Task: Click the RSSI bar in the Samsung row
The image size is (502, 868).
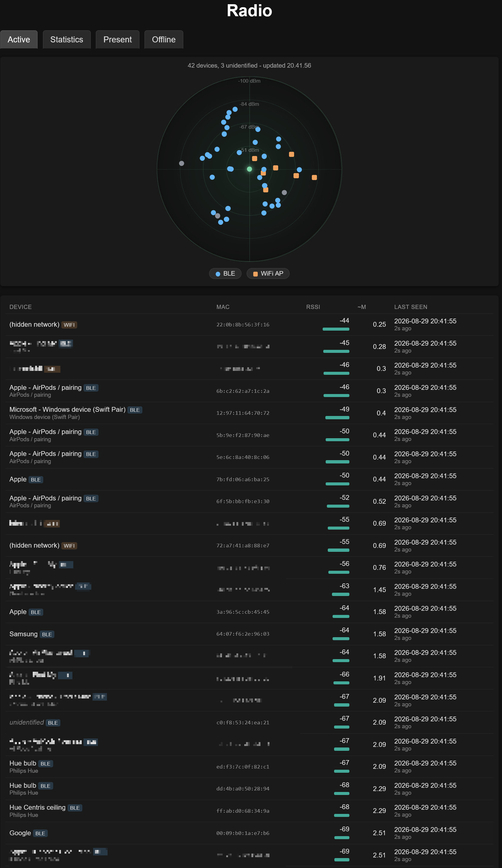Action: point(341,639)
